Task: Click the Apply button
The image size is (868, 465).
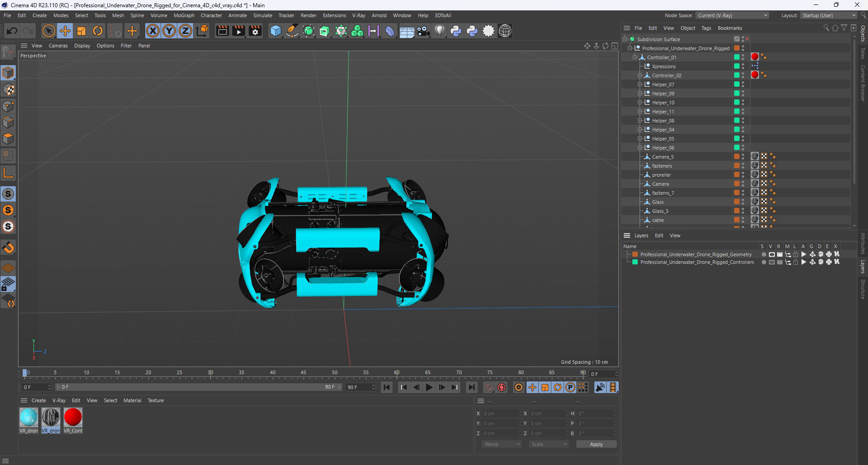Action: [x=596, y=444]
